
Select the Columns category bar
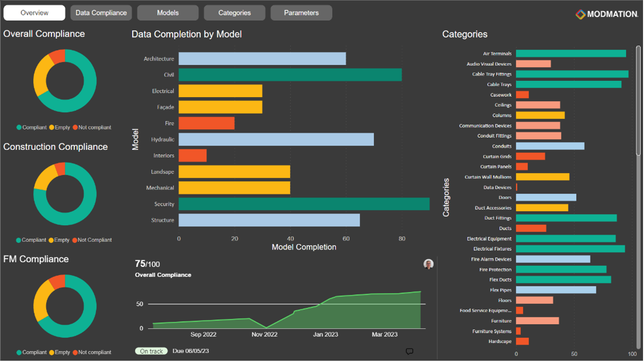click(x=540, y=115)
